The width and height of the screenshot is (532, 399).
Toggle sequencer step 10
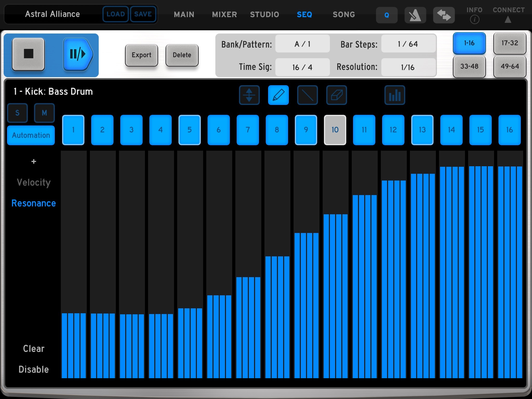coord(335,130)
